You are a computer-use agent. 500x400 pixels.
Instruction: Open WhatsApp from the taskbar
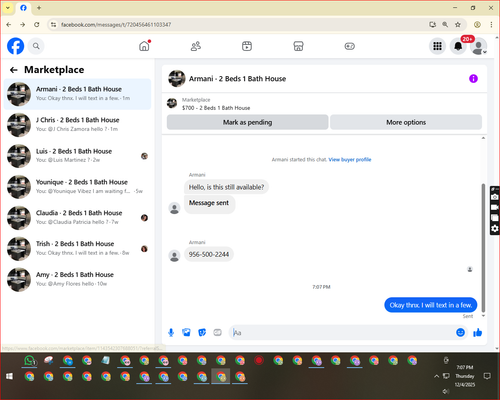(x=29, y=360)
